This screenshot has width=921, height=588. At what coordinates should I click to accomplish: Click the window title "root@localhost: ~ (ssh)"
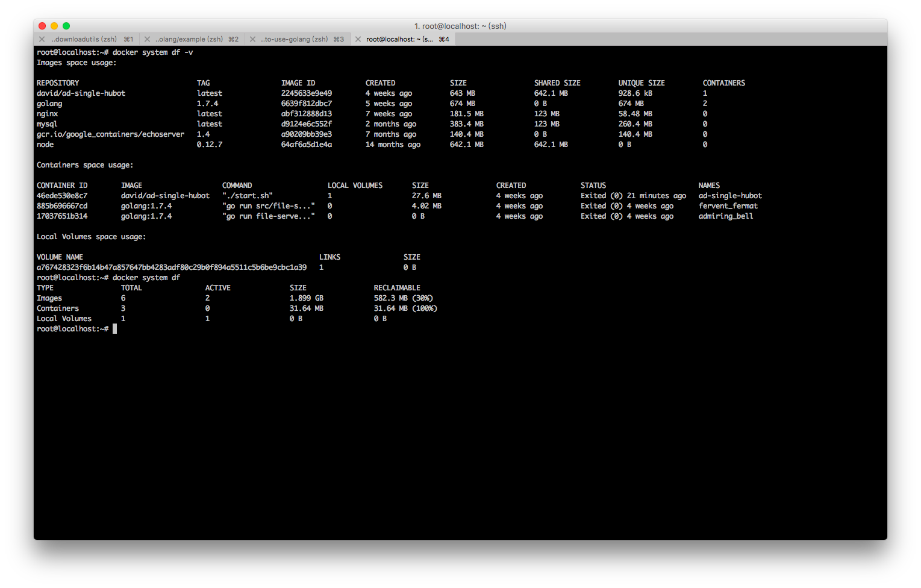[460, 26]
